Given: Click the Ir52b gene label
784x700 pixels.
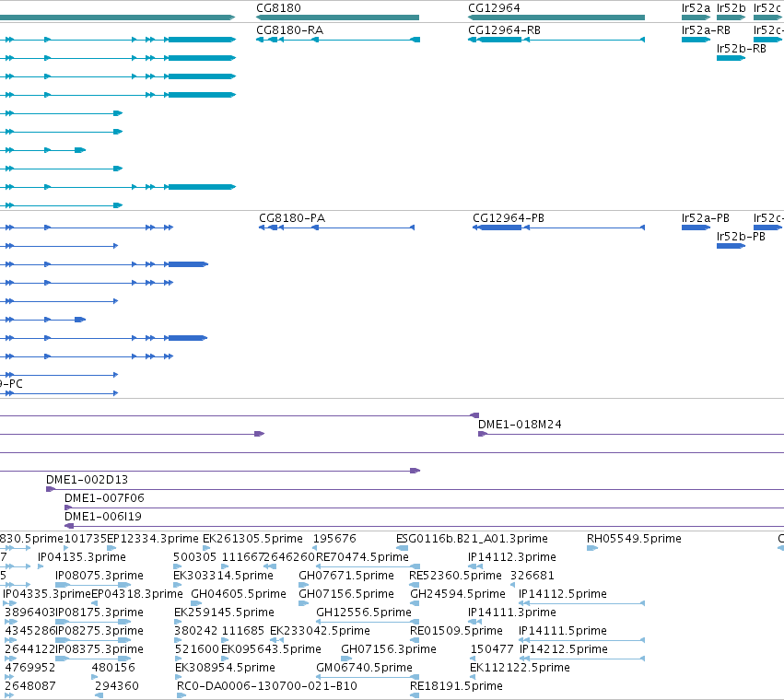Looking at the screenshot, I should coord(731,8).
